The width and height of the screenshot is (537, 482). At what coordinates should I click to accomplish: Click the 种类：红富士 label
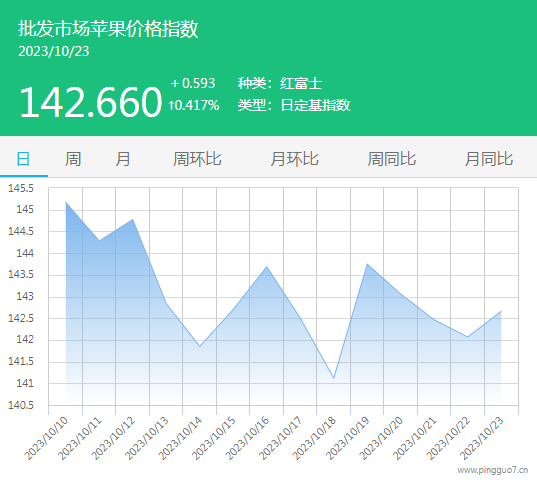click(280, 83)
